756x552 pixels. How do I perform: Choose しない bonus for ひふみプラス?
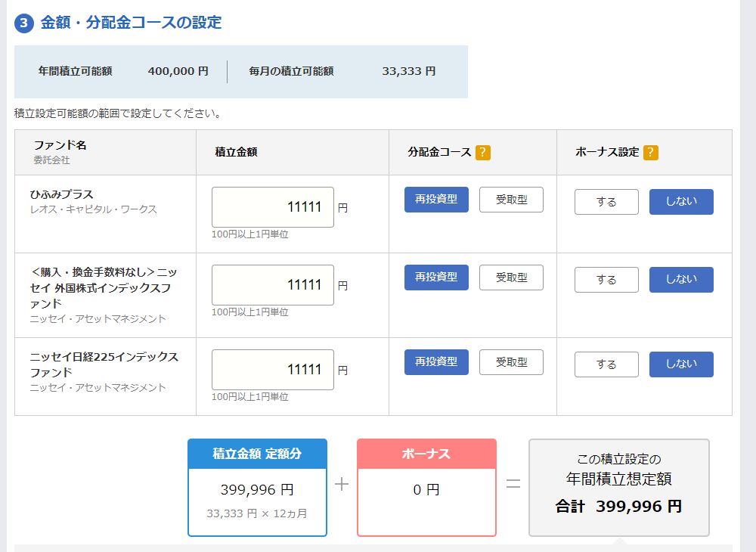(681, 202)
